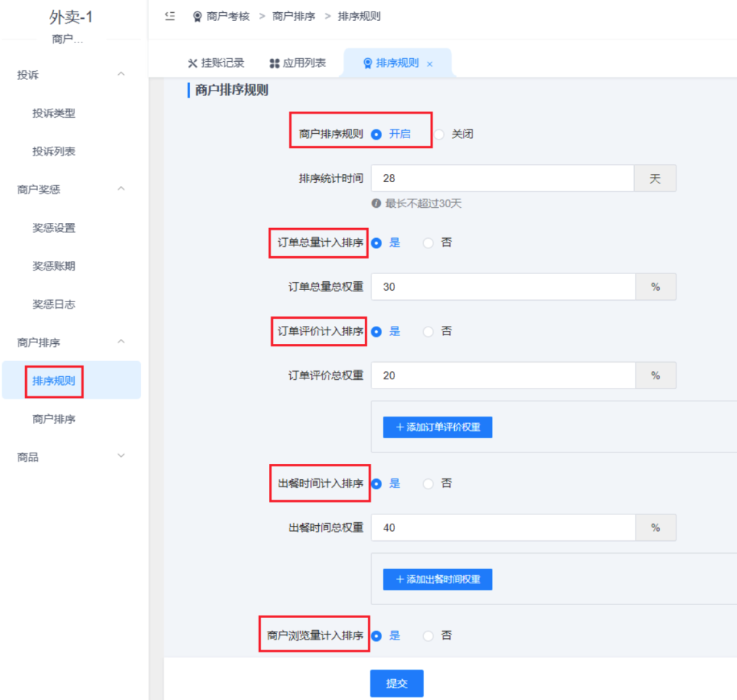Click the 排序规则 tab badge icon
Screen dimensions: 737x700
pyautogui.click(x=367, y=63)
